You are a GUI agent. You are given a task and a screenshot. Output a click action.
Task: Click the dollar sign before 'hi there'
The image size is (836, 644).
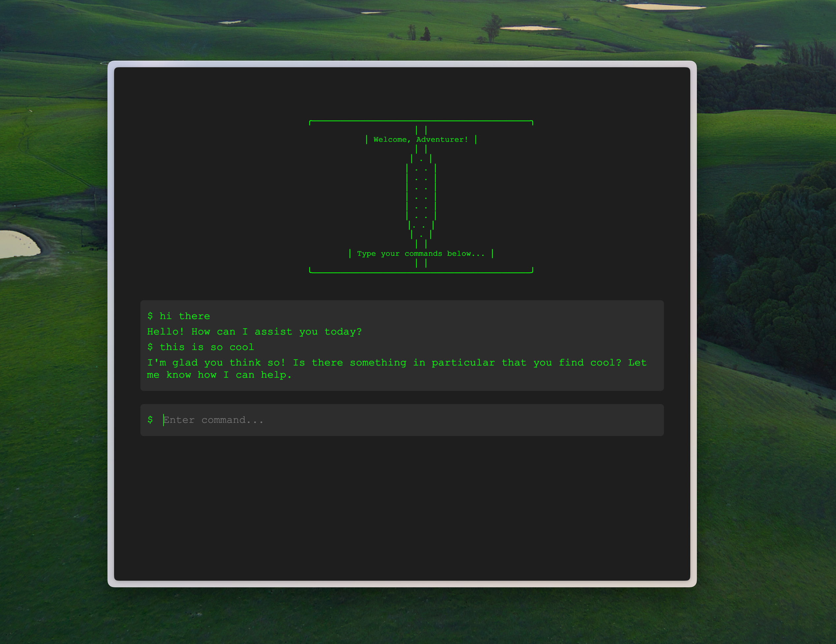(x=150, y=316)
